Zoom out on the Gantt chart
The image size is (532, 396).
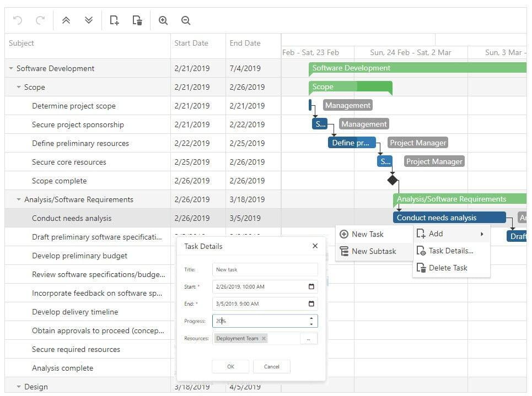pyautogui.click(x=186, y=20)
